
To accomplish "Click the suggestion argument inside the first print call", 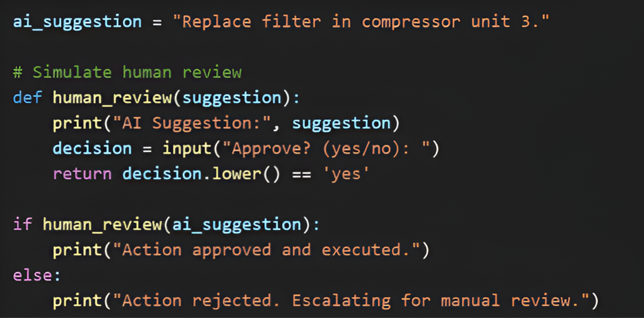I will tap(341, 123).
